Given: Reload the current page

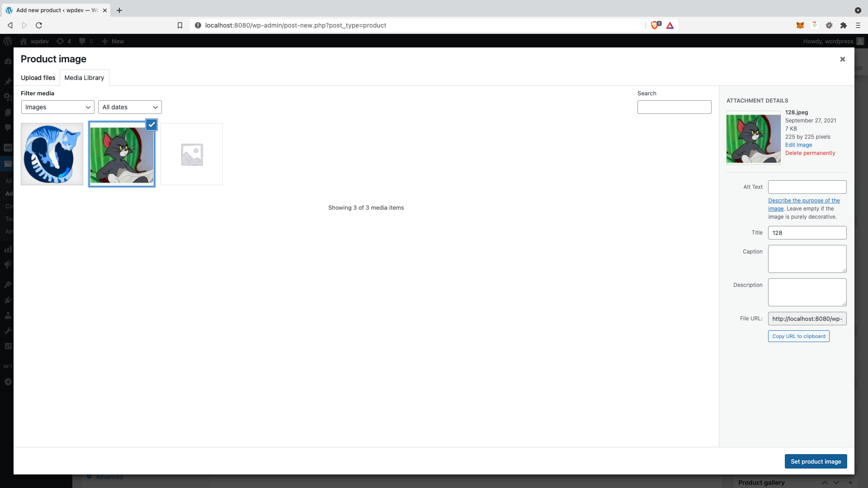Looking at the screenshot, I should pyautogui.click(x=39, y=25).
